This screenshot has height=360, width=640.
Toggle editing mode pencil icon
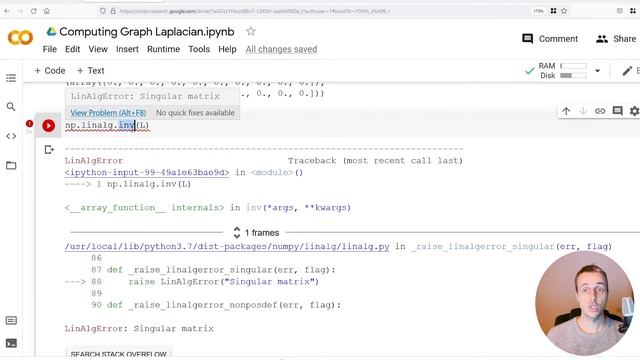[627, 71]
